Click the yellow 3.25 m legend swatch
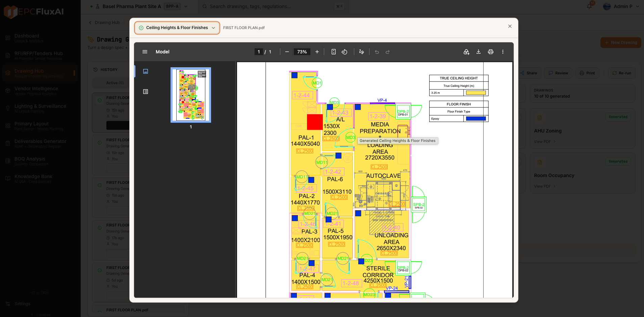The image size is (644, 317). point(476,93)
